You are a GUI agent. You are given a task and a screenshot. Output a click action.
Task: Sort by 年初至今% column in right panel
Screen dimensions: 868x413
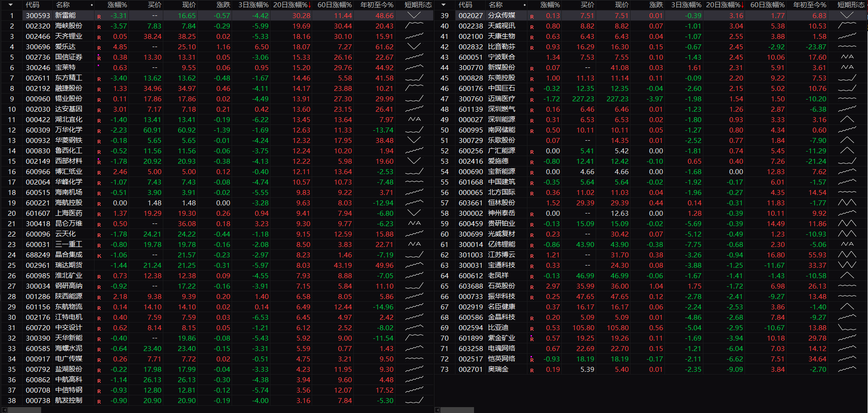pos(810,5)
